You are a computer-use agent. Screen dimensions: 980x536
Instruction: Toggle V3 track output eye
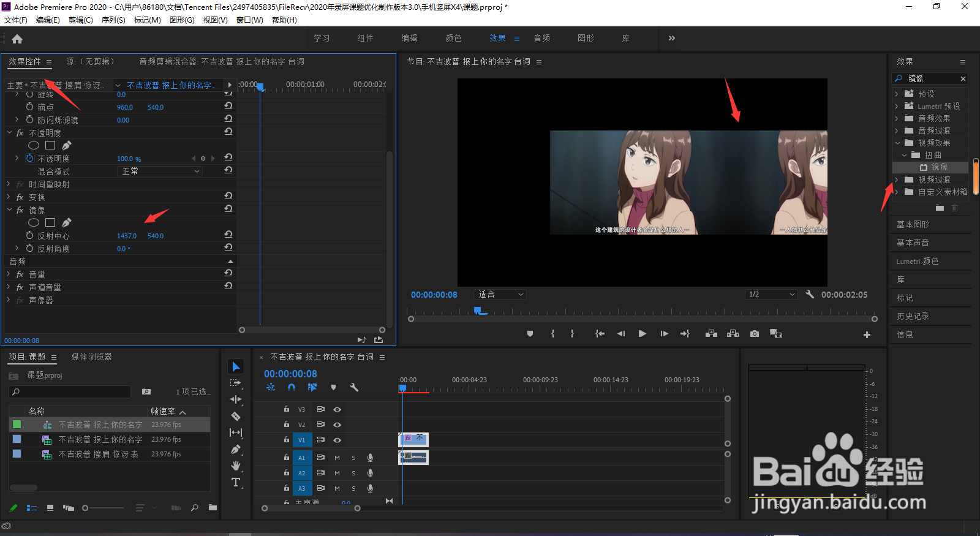(x=337, y=409)
